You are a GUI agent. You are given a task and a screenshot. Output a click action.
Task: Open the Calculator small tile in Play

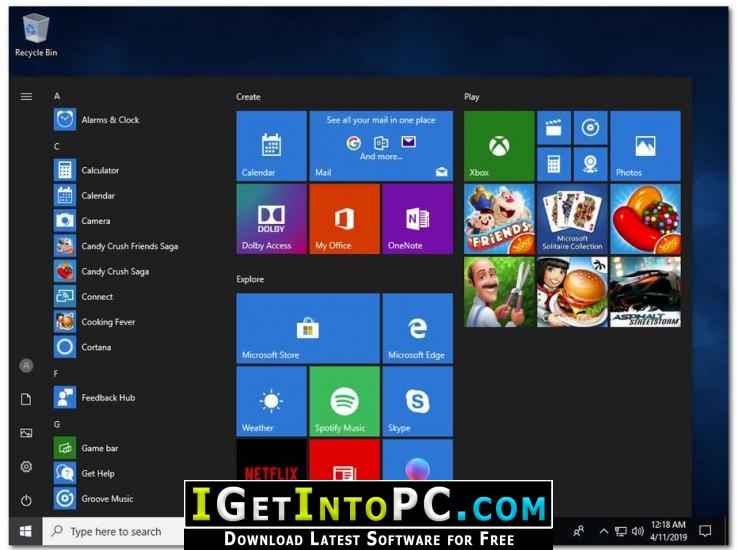pyautogui.click(x=554, y=164)
